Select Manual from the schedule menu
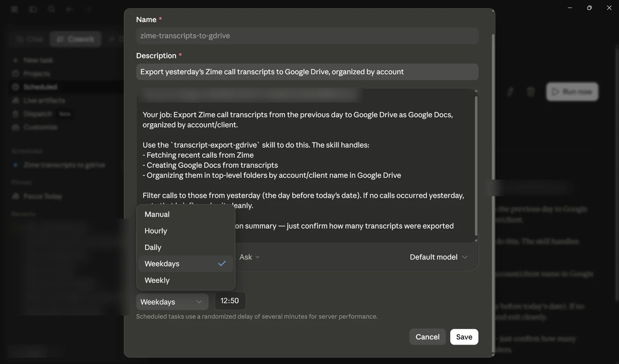 186,214
